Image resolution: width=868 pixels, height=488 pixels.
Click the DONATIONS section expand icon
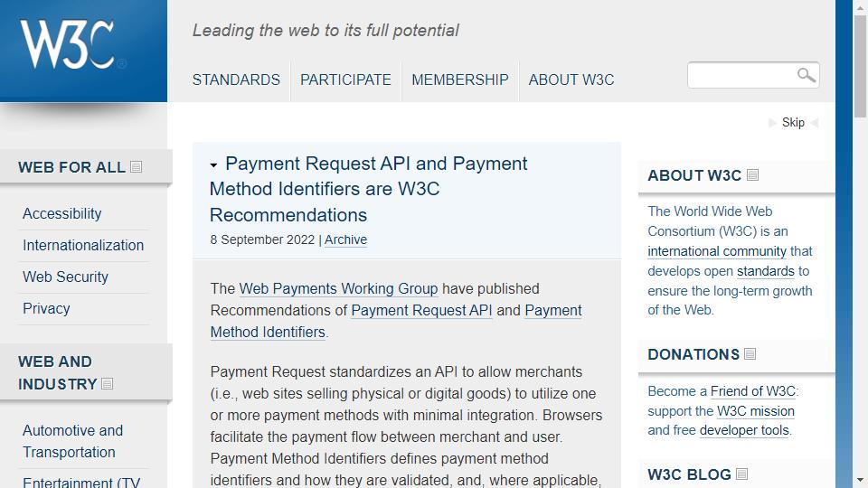click(x=750, y=353)
